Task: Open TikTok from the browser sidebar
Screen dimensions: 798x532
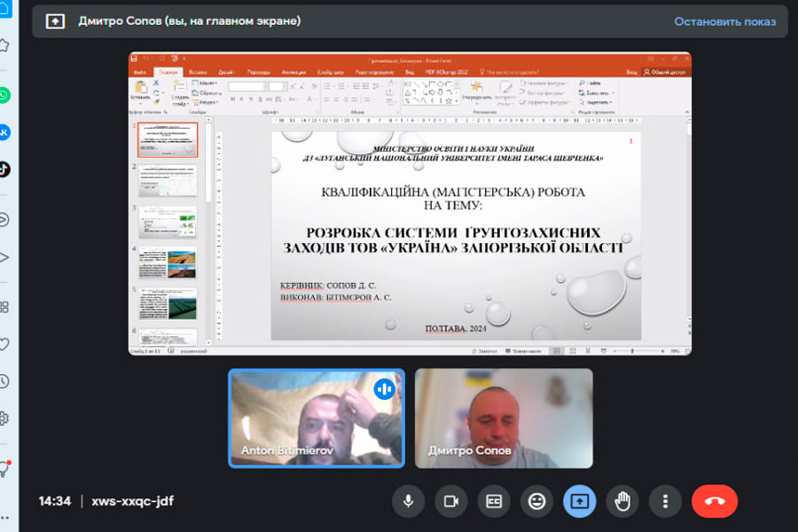Action: point(4,168)
